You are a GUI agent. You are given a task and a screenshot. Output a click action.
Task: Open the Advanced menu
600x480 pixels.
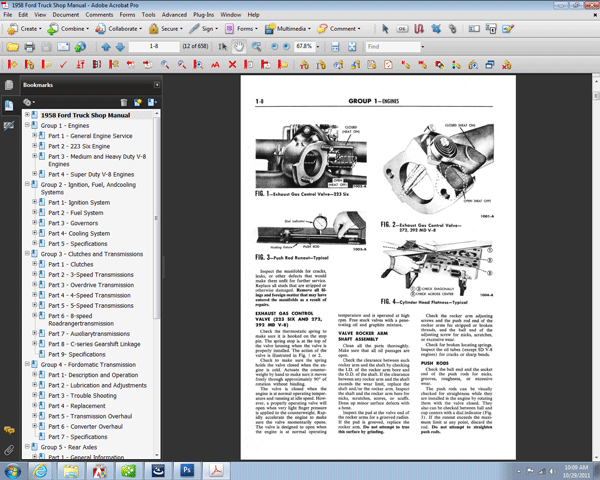click(x=174, y=15)
